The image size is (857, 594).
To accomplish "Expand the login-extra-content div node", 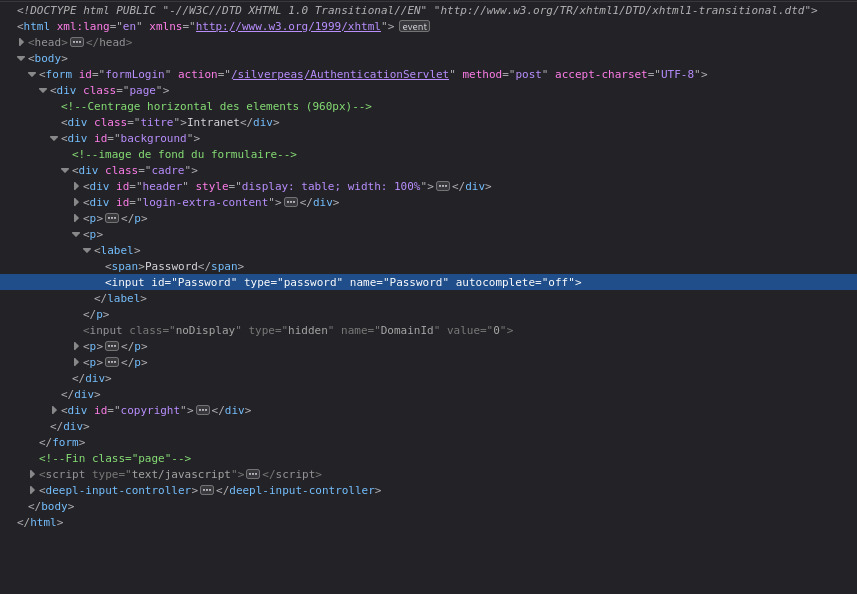I will (77, 202).
